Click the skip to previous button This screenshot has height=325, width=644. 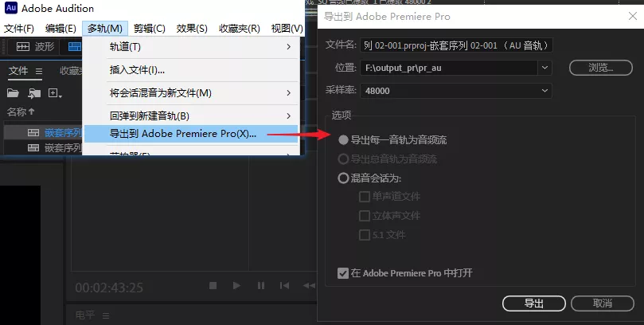click(284, 285)
